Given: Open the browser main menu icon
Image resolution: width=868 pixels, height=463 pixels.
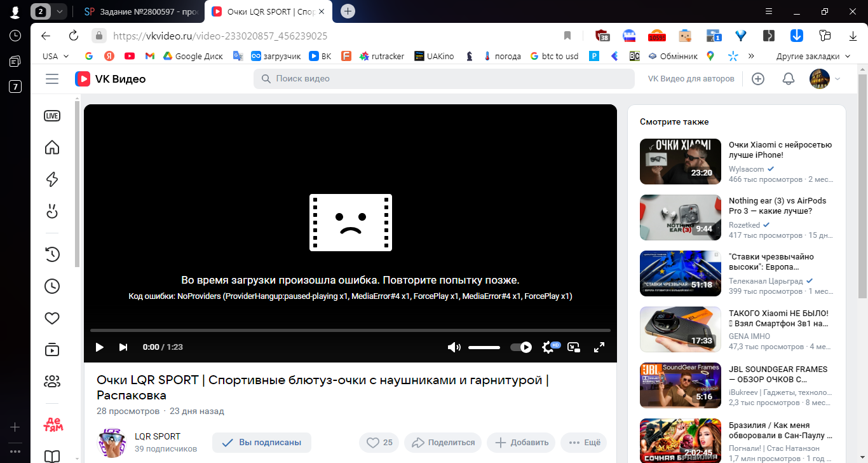Looking at the screenshot, I should 768,11.
